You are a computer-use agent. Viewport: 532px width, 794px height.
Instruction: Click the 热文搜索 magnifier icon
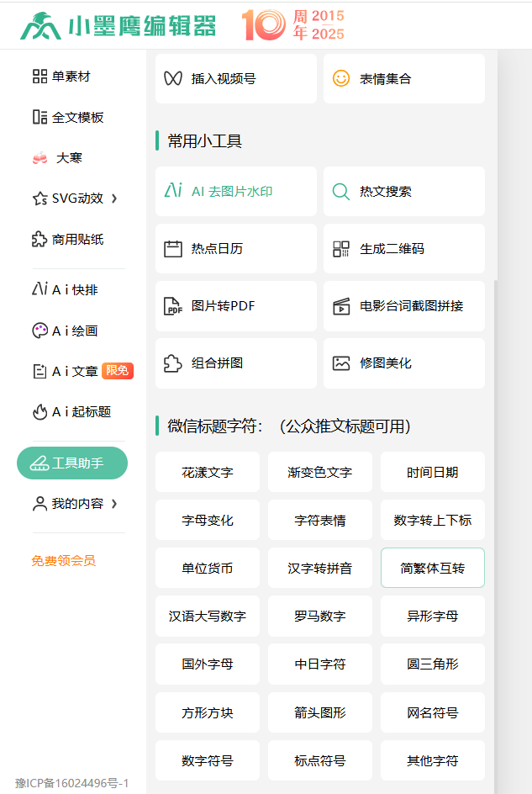(x=340, y=192)
